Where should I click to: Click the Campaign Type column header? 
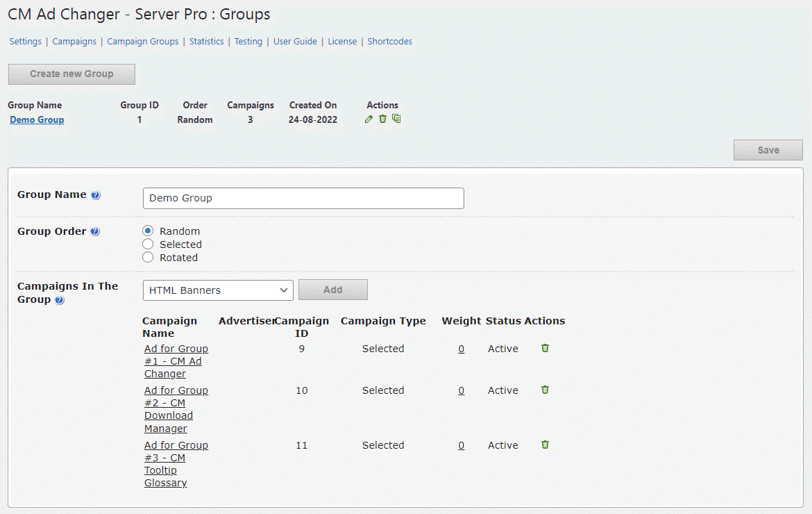point(383,321)
